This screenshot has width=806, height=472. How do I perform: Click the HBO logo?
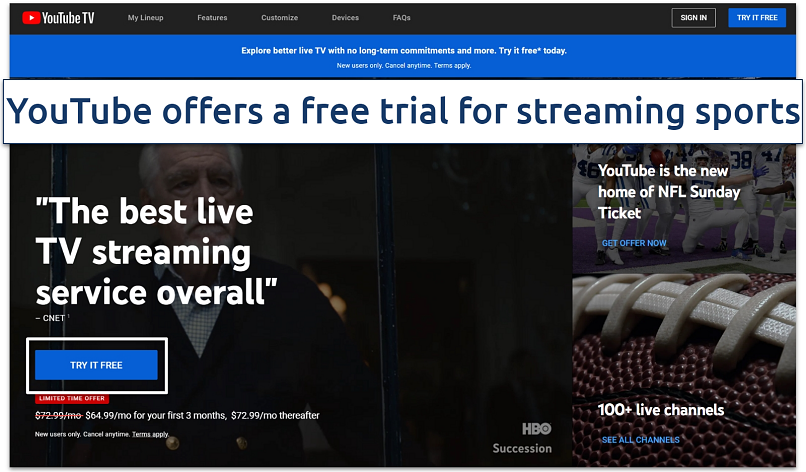click(x=537, y=428)
